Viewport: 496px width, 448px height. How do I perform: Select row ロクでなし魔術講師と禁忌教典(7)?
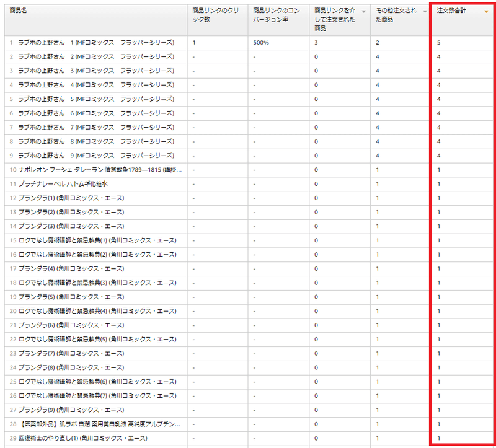249,396
